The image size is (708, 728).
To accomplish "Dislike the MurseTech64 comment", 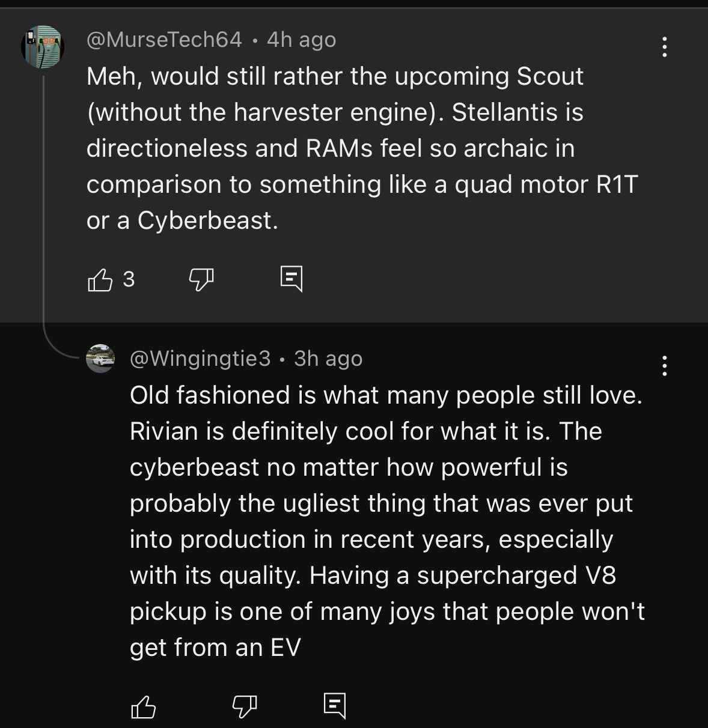I will pos(201,280).
